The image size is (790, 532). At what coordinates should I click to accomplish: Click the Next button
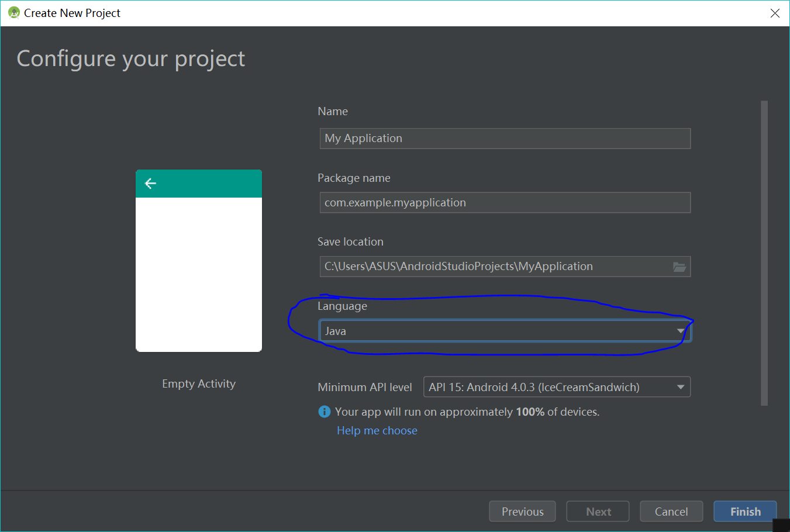click(598, 512)
